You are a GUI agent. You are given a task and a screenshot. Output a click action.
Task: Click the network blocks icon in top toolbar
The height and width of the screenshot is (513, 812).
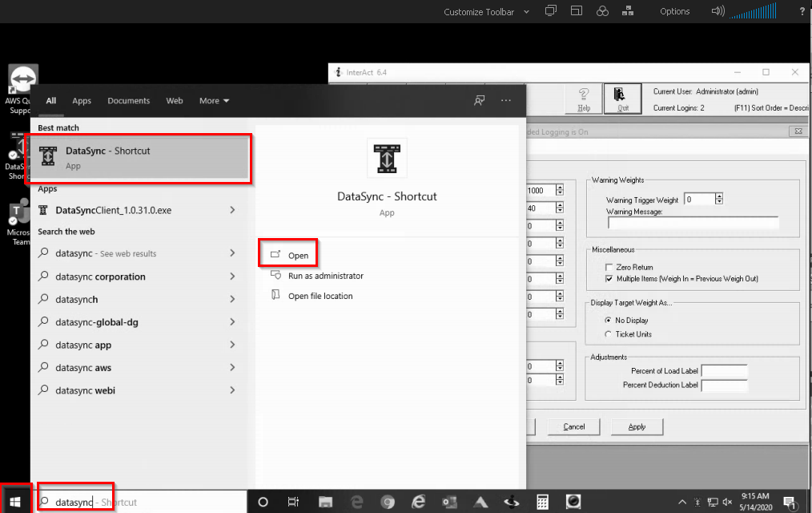tap(628, 11)
